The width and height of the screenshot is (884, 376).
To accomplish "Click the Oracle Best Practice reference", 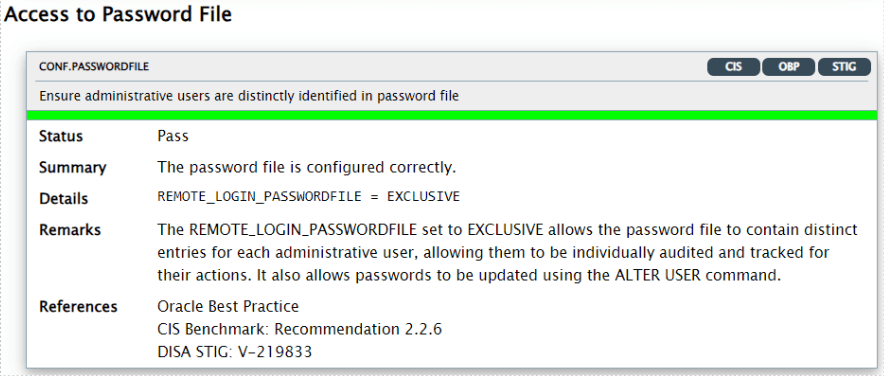I will (x=228, y=307).
